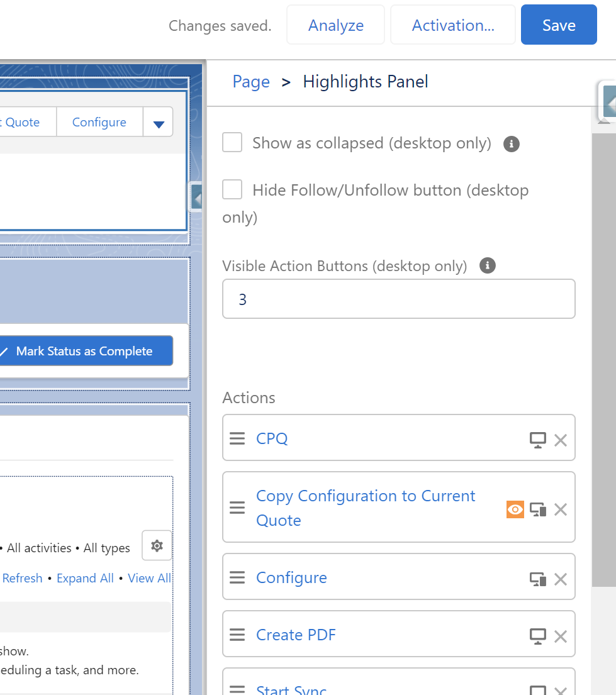Open the Activation settings
This screenshot has height=695, width=616.
[453, 25]
